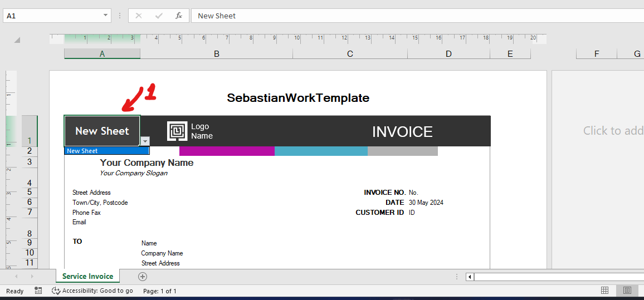Click the 'Click to add' page placeholder
Screen dimensions: 644x300
click(613, 130)
